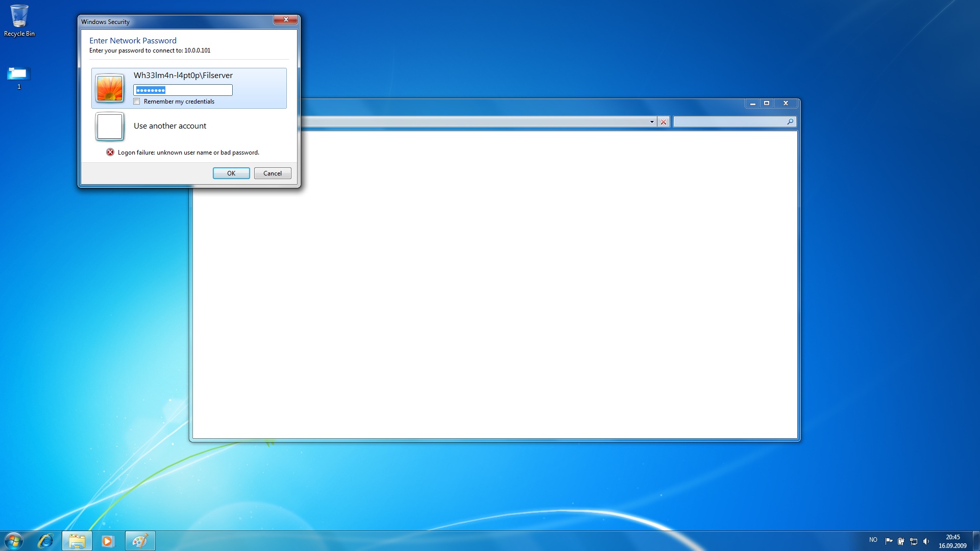Select the desktop folder named 1
Viewport: 980px width, 551px height.
coord(19,78)
